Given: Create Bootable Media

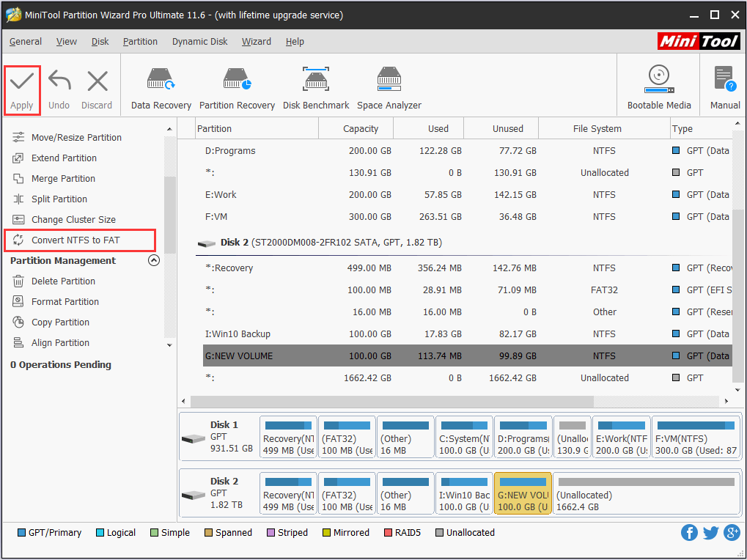Looking at the screenshot, I should click(659, 88).
